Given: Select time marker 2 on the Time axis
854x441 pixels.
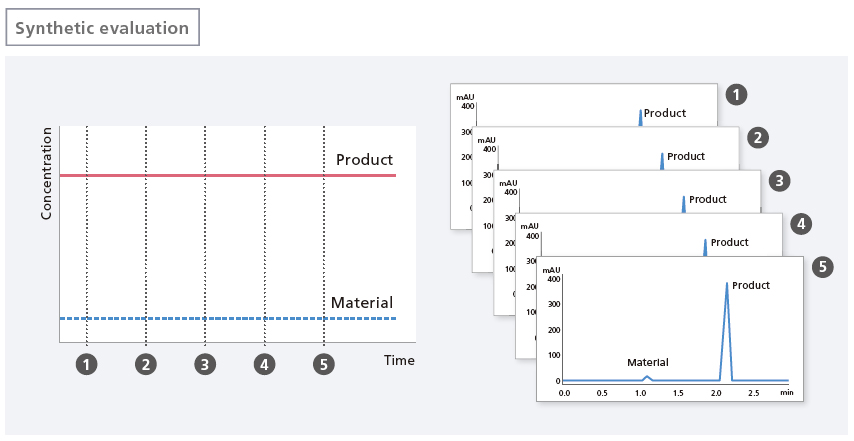Looking at the screenshot, I should click(x=146, y=364).
